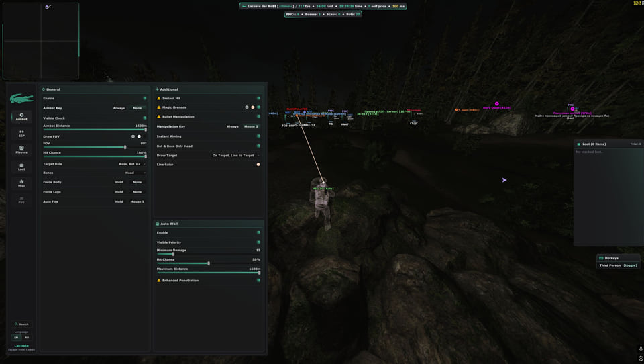The height and width of the screenshot is (364, 644).
Task: Set the Force Legs key bind None
Action: [137, 191]
